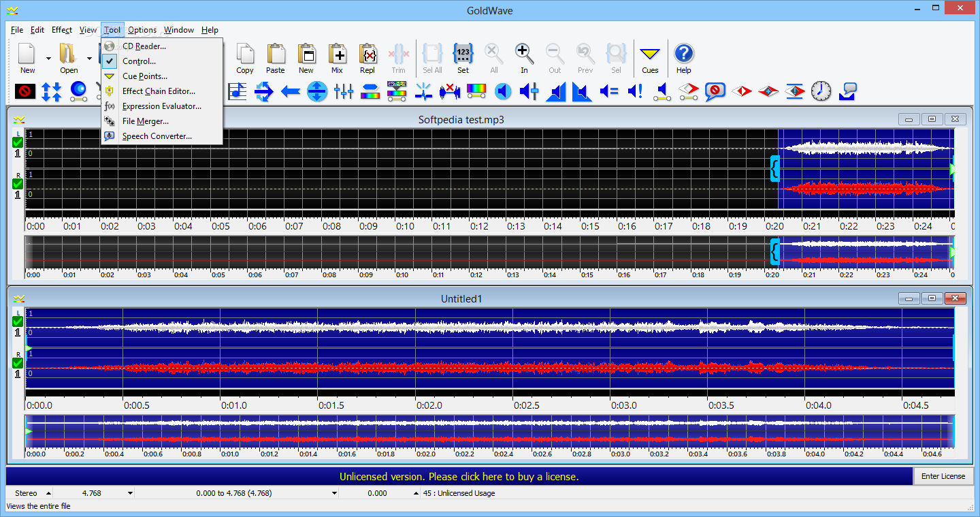This screenshot has width=980, height=517.
Task: Open the 0.000 position arrow in status bar
Action: [416, 493]
